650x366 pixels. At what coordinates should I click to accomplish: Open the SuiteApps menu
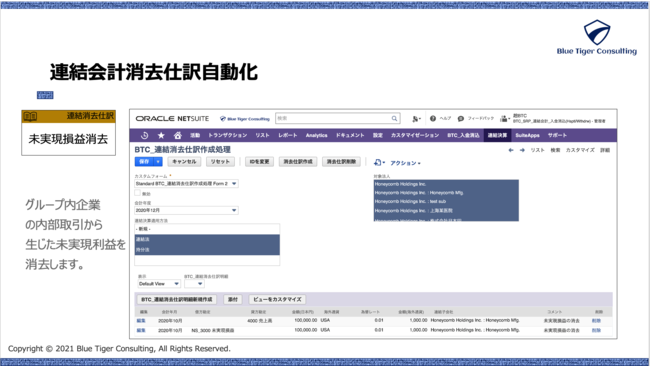pyautogui.click(x=527, y=135)
